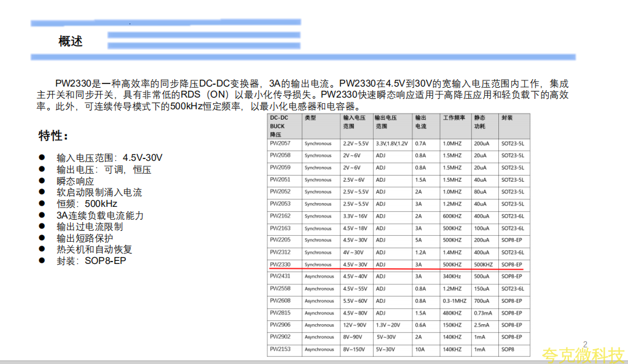Screen dimensions: 628x364
Task: Click the 封装 column header
Action: (x=507, y=117)
